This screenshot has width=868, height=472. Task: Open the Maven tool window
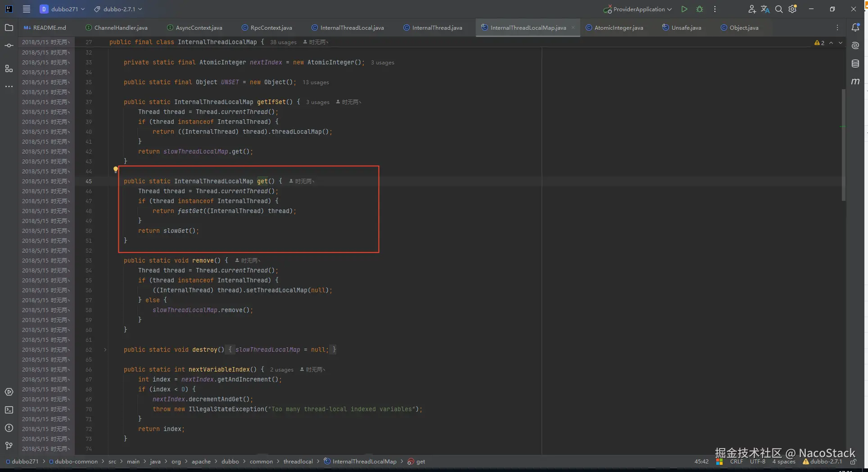pyautogui.click(x=855, y=82)
